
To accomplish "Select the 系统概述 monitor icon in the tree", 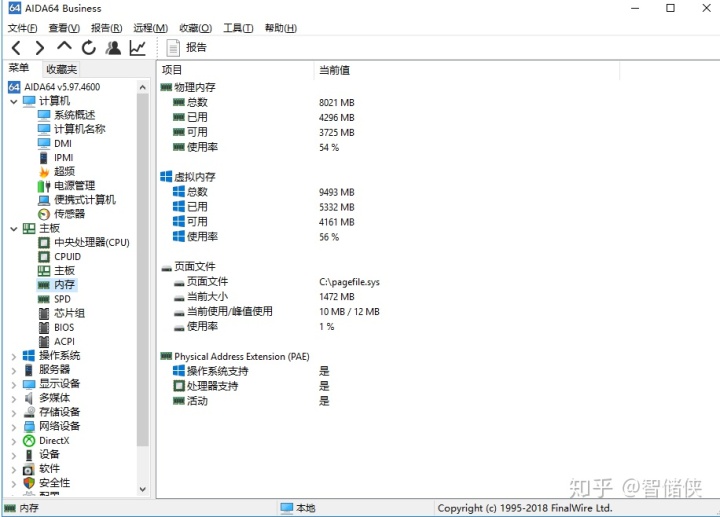I will point(44,115).
